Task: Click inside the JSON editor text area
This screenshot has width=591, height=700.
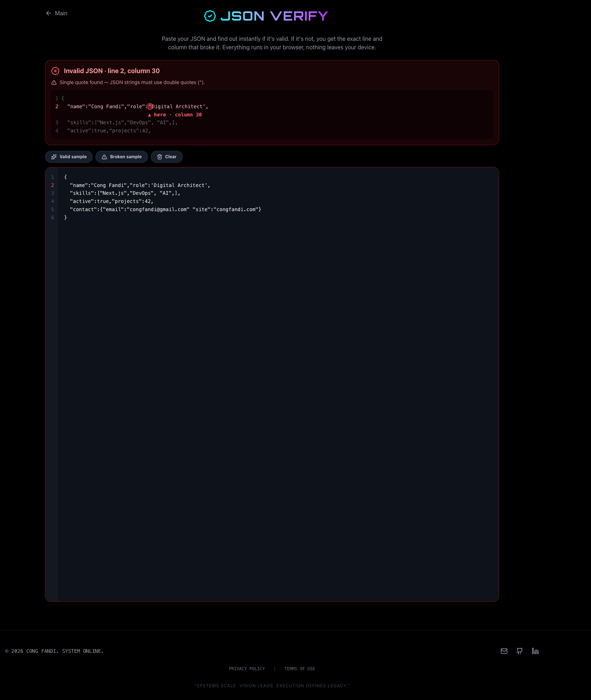Action: tap(278, 384)
